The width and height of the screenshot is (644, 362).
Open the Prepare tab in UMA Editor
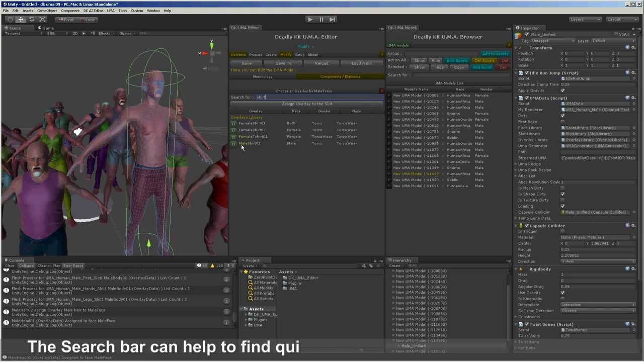[x=256, y=55]
